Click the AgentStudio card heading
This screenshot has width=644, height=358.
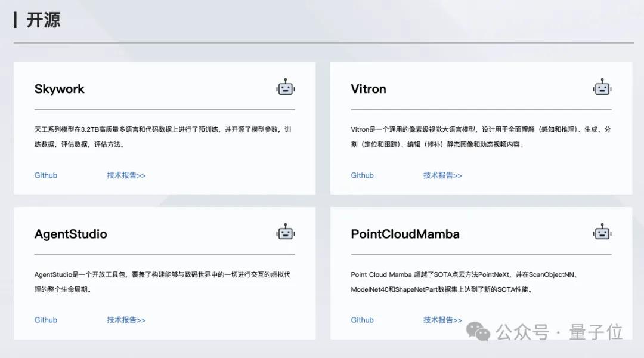coord(70,234)
